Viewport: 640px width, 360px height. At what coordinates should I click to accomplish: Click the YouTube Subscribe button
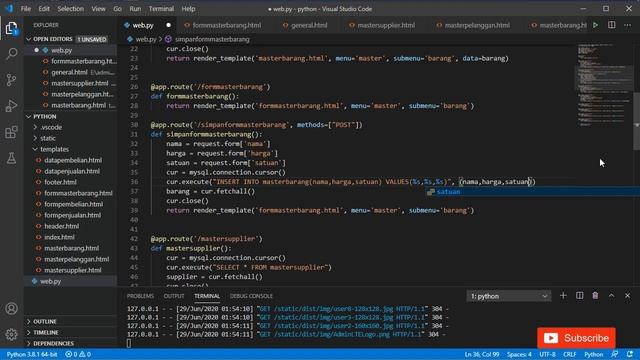coord(576,338)
